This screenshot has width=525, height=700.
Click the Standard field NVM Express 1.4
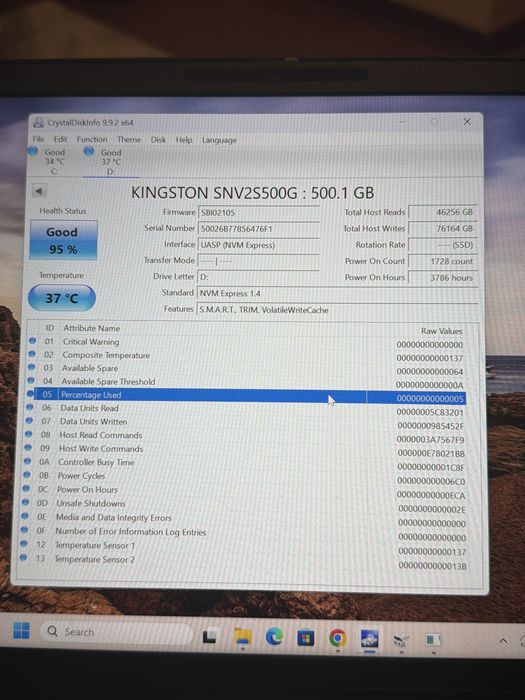337,293
